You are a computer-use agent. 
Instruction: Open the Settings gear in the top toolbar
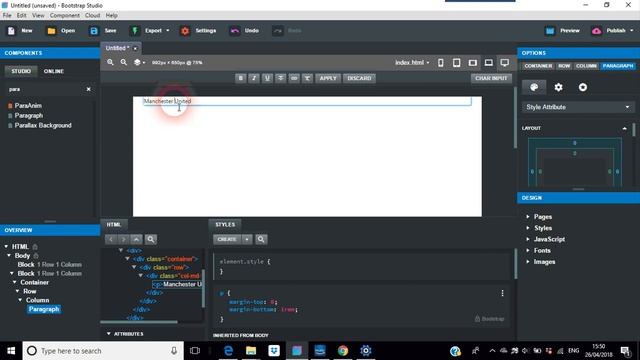[x=185, y=31]
